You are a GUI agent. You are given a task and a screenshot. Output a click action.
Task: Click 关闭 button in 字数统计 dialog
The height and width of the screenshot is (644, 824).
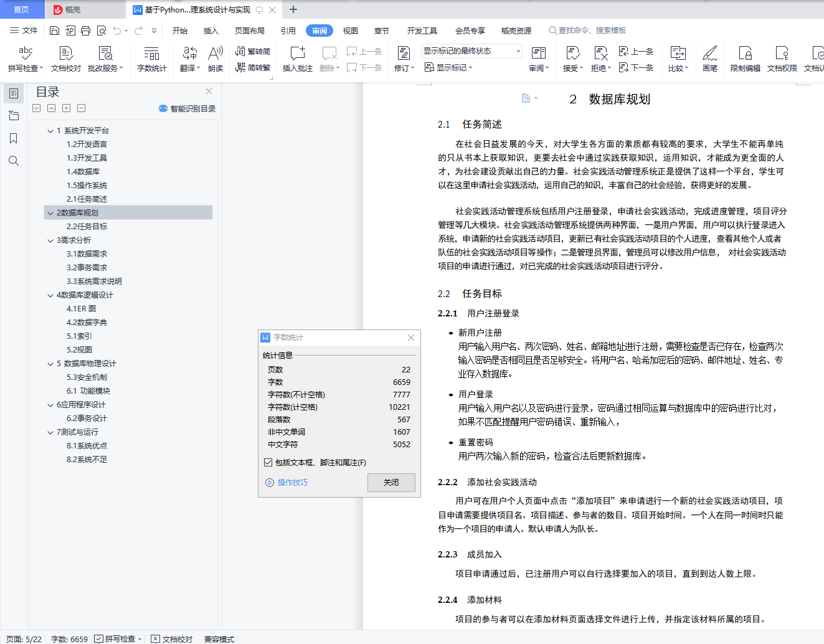tap(391, 483)
